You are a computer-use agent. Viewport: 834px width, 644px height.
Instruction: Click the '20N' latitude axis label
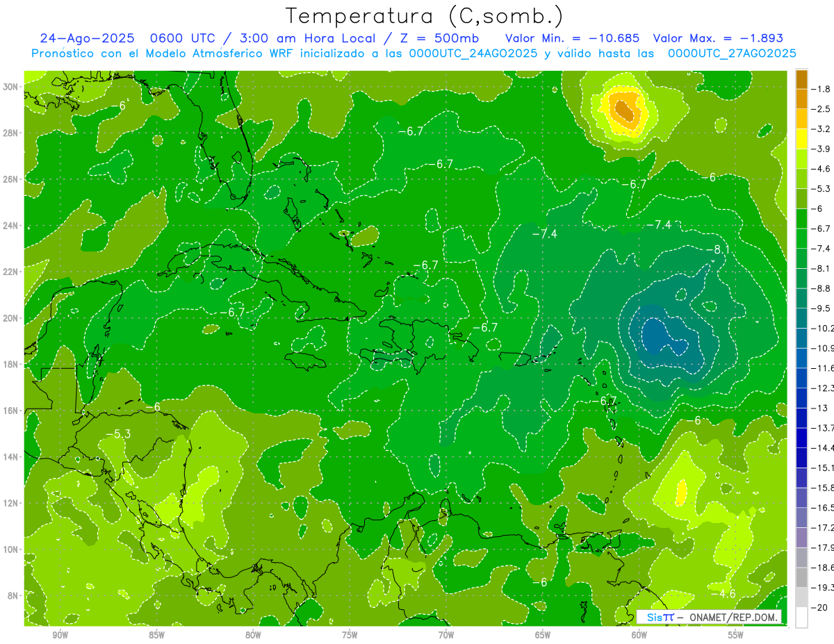point(12,317)
